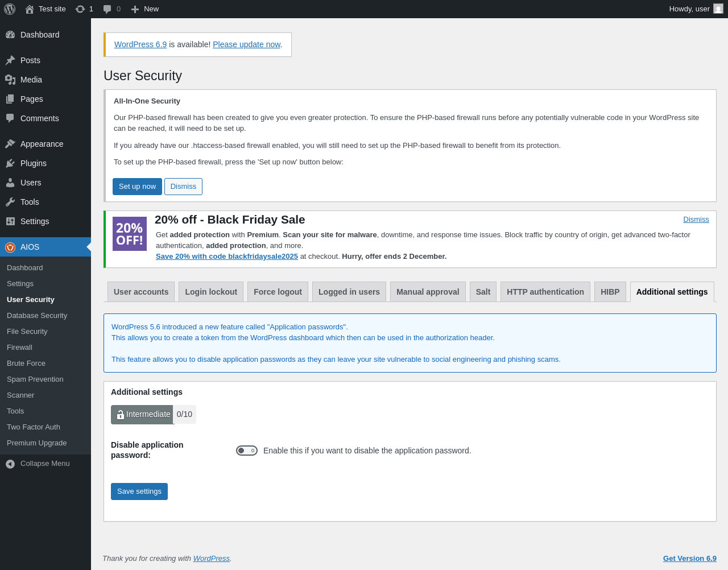
Task: Click the WordPress logo icon in admin bar
Action: pos(10,9)
